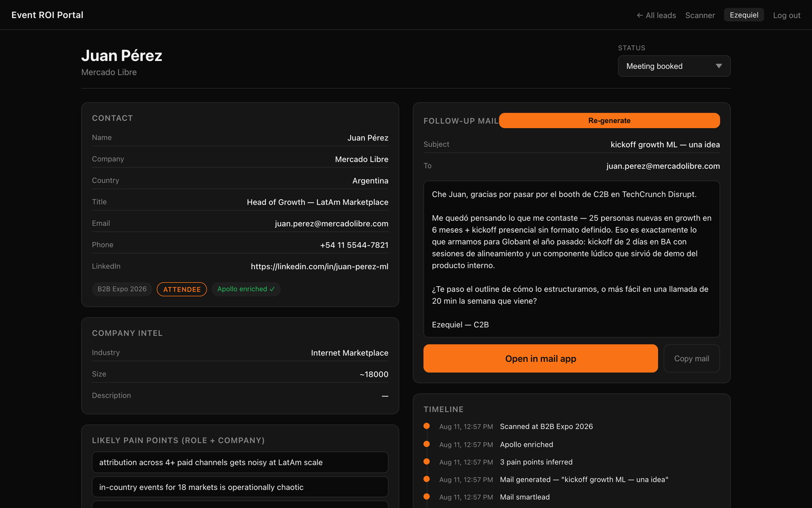Click the Title value Head of Growth — LatAm Marketplace
The height and width of the screenshot is (508, 812).
317,202
